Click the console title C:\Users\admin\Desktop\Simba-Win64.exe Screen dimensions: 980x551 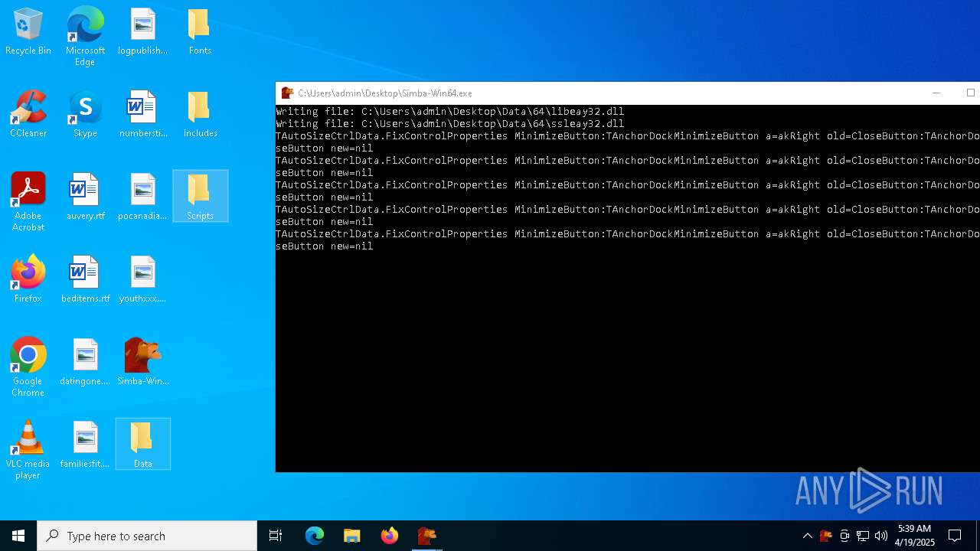[385, 93]
